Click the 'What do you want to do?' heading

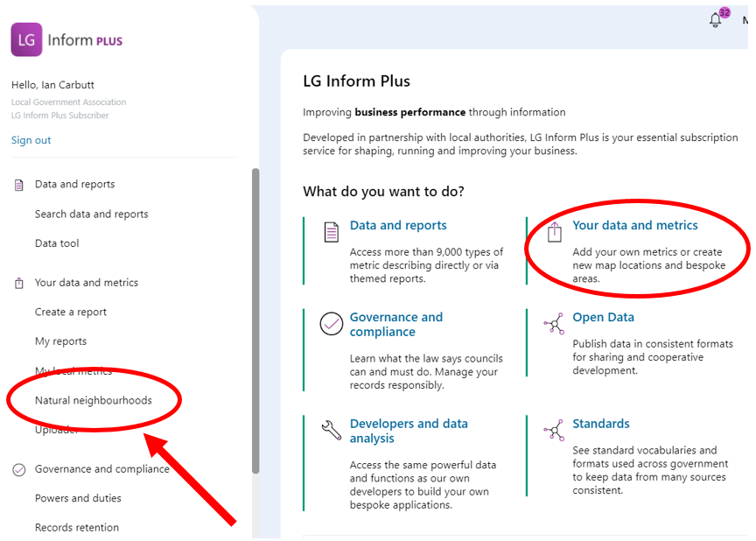pyautogui.click(x=384, y=192)
